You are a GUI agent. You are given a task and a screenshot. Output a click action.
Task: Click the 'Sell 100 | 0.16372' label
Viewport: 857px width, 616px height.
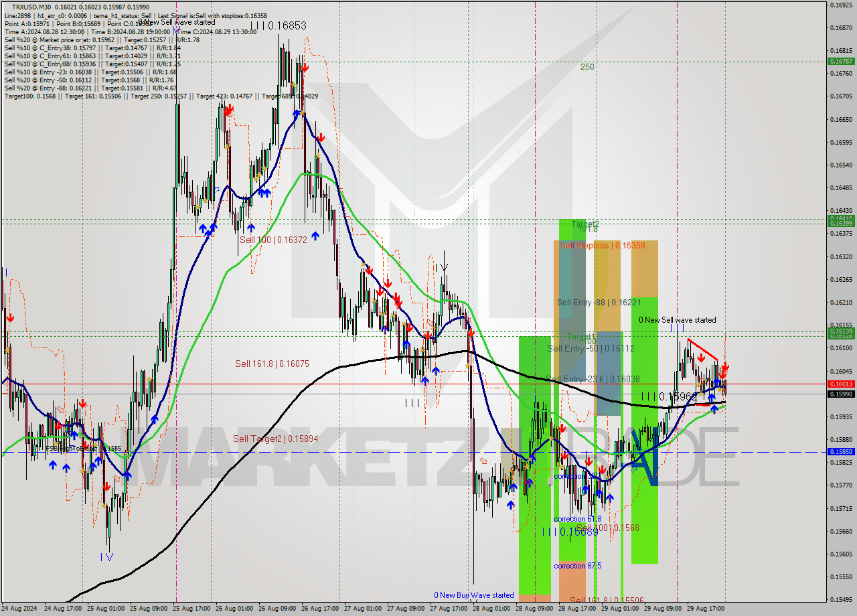click(273, 240)
